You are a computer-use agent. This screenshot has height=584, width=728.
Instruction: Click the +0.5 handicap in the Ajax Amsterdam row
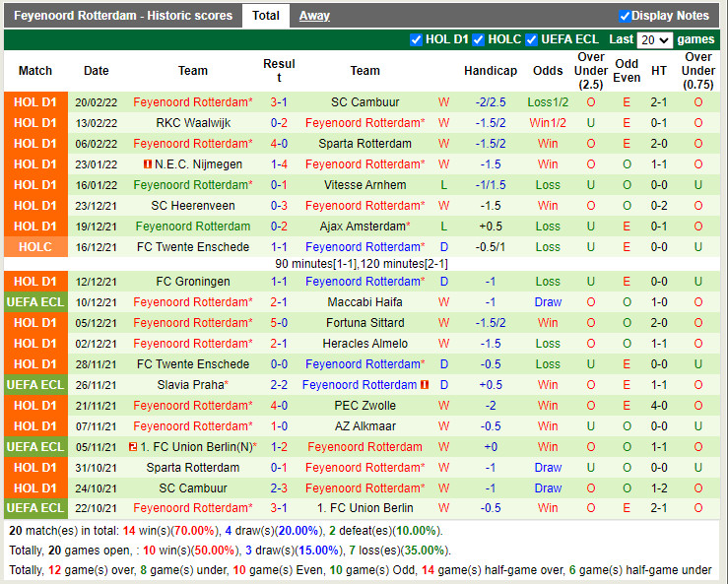point(491,227)
